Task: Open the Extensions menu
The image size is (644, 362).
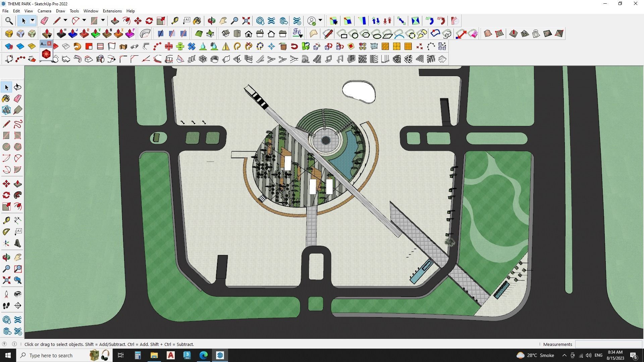Action: point(112,11)
